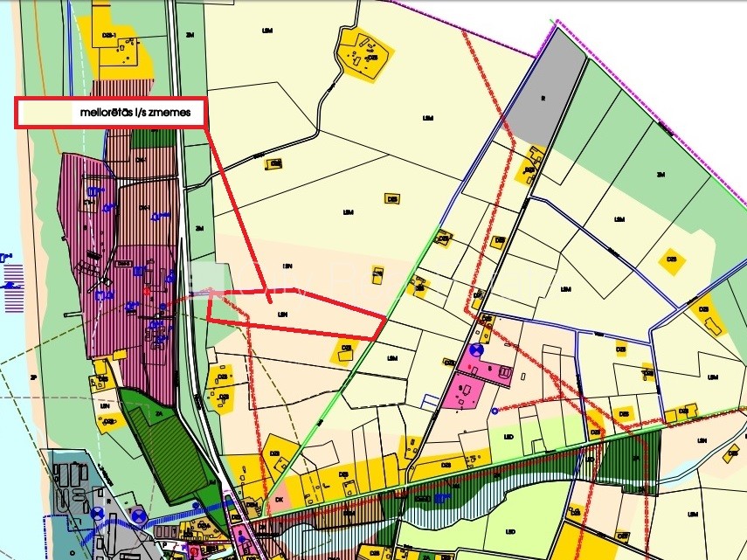Click the blue circle icon at bottom left
Image resolution: width=747 pixels, height=560 pixels.
pos(137,515)
